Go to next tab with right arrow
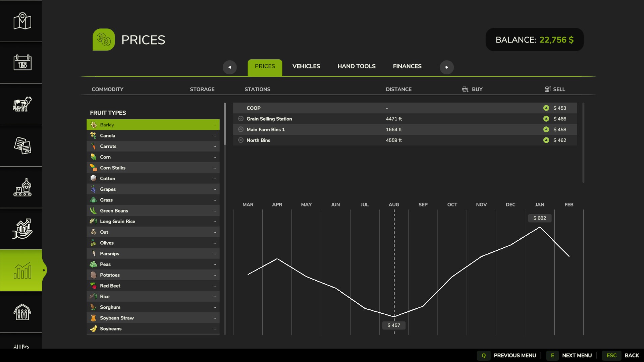Image resolution: width=644 pixels, height=362 pixels. tap(446, 67)
